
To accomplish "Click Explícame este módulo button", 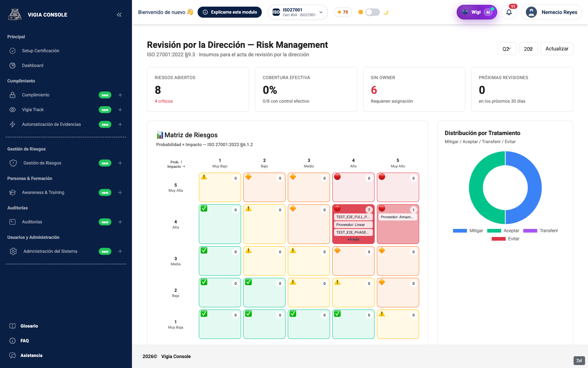I will tap(230, 12).
